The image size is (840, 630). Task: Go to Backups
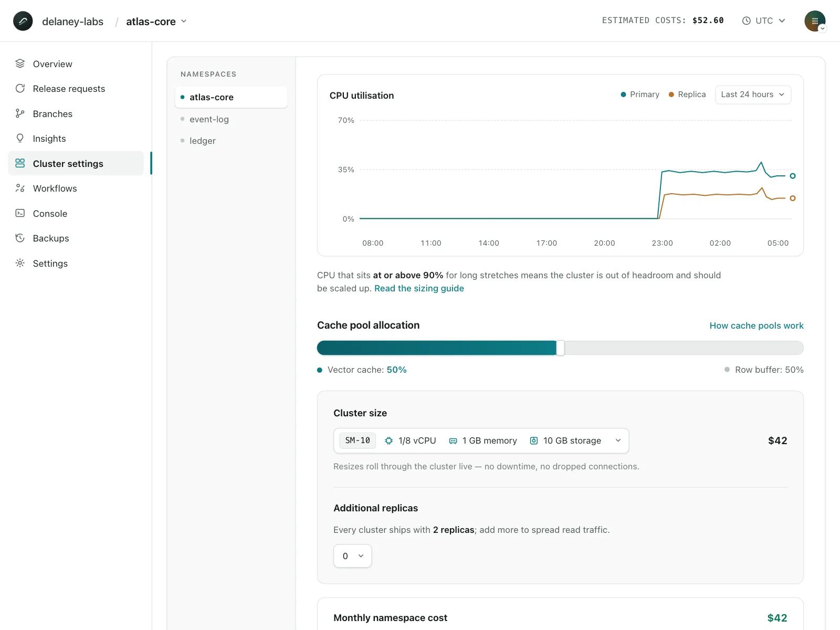click(76, 238)
